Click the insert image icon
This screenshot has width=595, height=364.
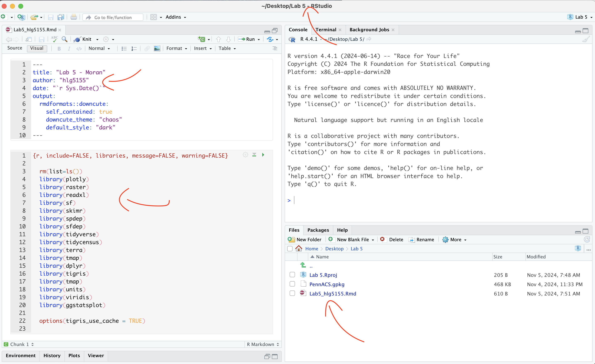[x=157, y=48]
